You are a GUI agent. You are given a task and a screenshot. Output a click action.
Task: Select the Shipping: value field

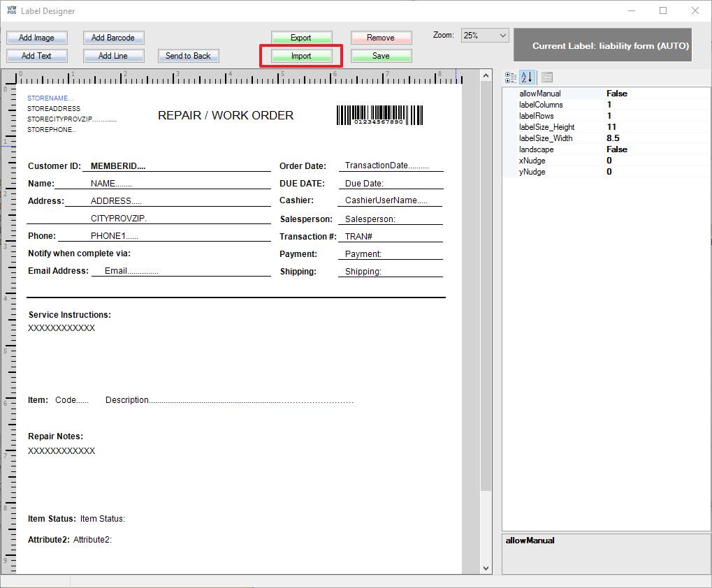coord(363,272)
